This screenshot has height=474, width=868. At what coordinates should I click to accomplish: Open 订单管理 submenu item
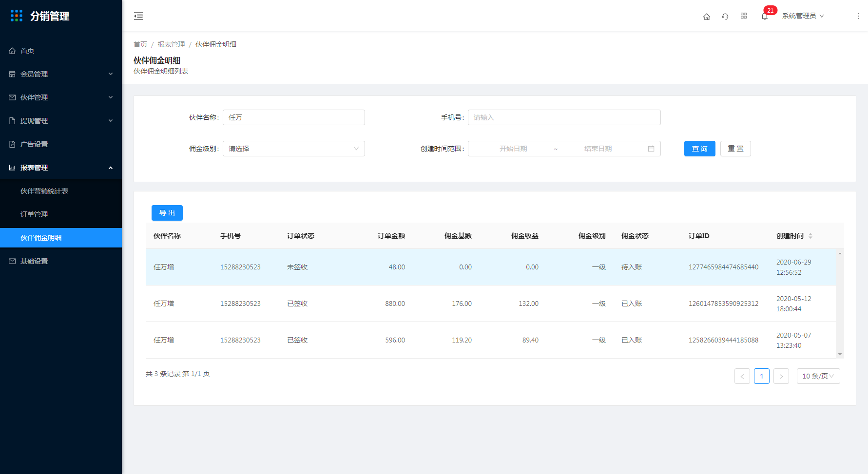(x=61, y=214)
